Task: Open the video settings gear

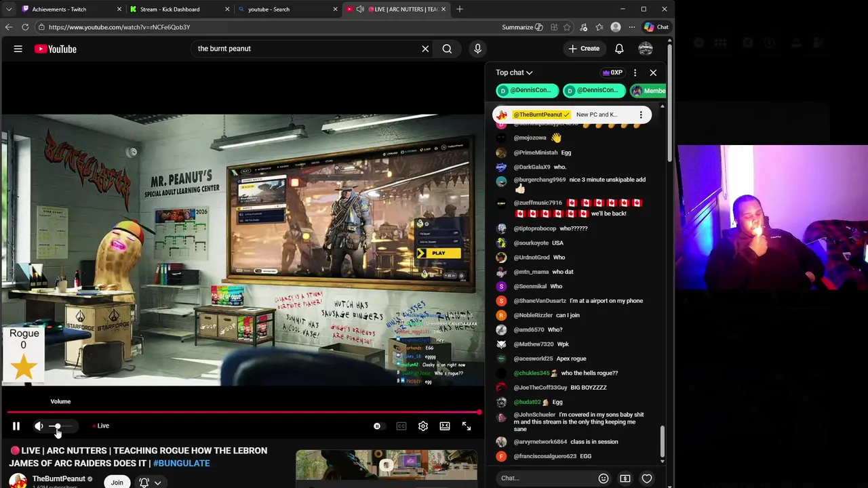Action: click(423, 426)
